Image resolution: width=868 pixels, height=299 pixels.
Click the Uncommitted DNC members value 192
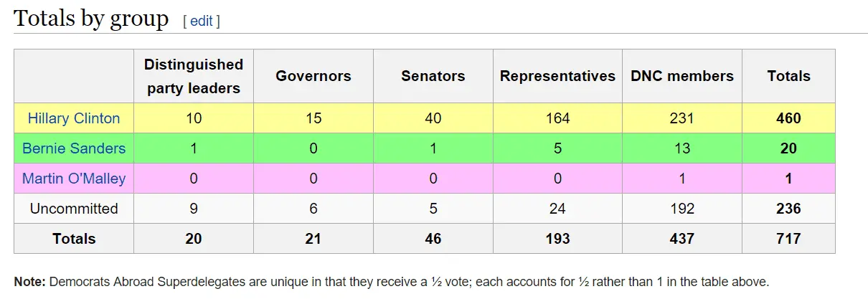click(681, 209)
